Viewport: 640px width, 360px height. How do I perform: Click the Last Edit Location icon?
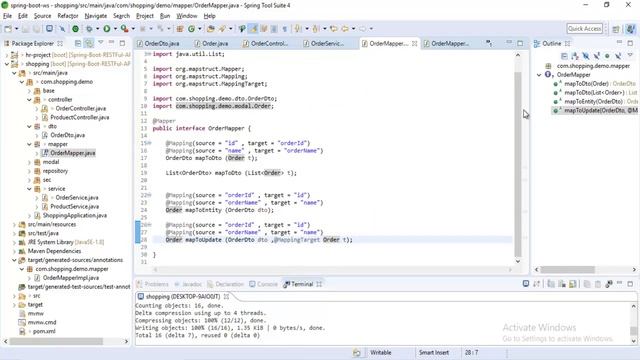[x=333, y=29]
